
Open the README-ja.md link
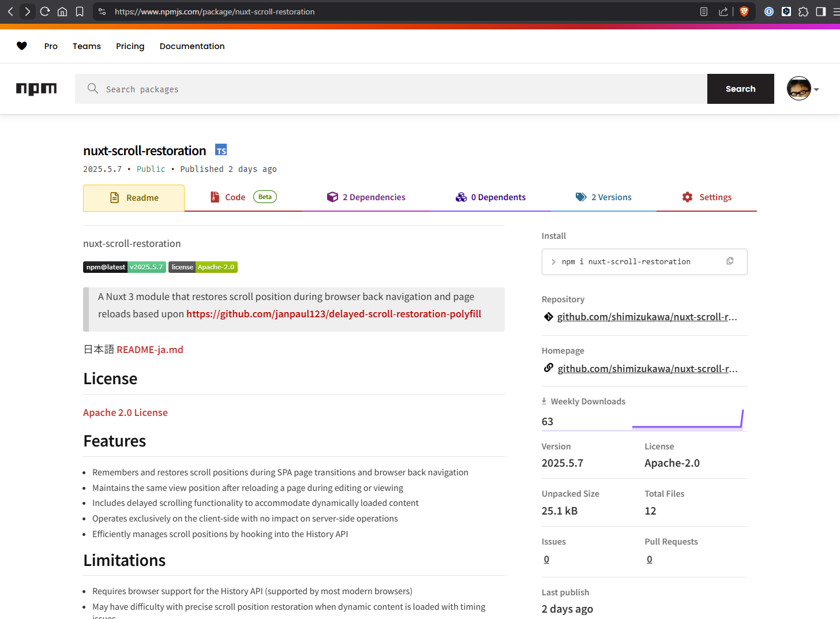click(x=150, y=350)
